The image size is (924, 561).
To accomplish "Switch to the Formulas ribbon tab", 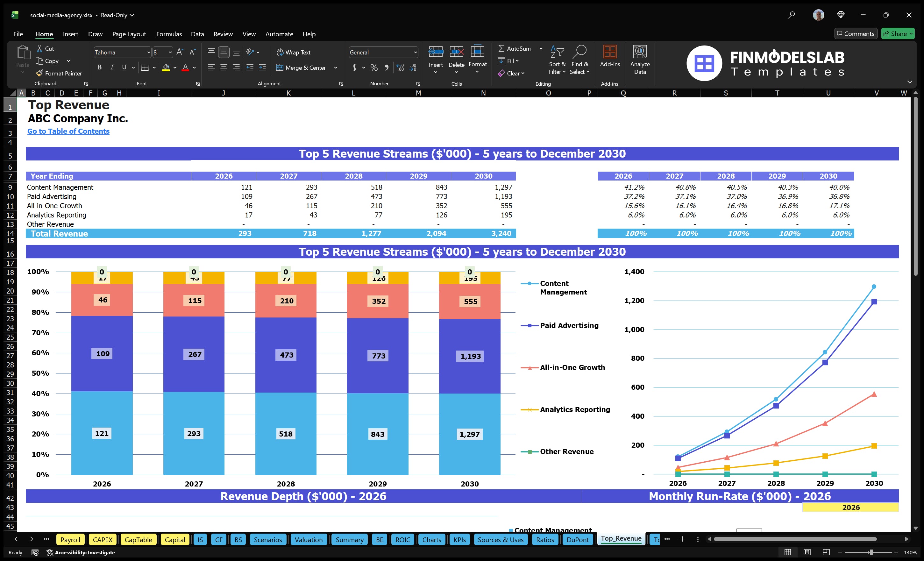I will click(169, 34).
